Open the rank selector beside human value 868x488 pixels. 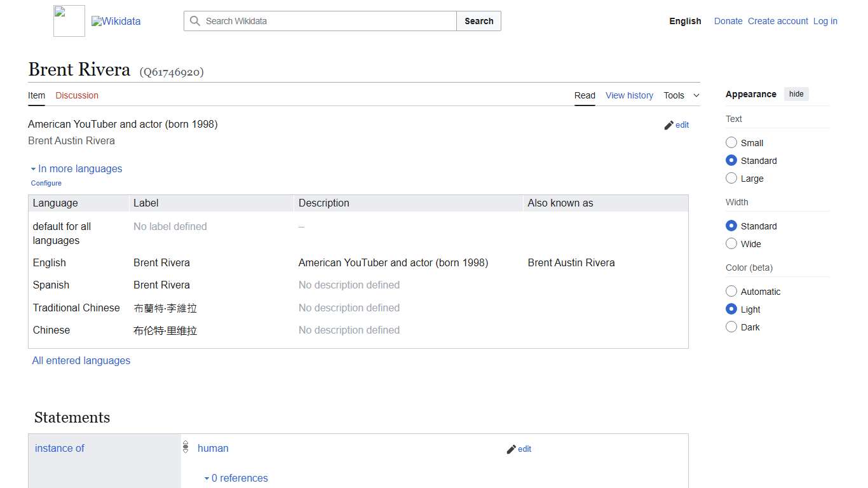coord(185,447)
